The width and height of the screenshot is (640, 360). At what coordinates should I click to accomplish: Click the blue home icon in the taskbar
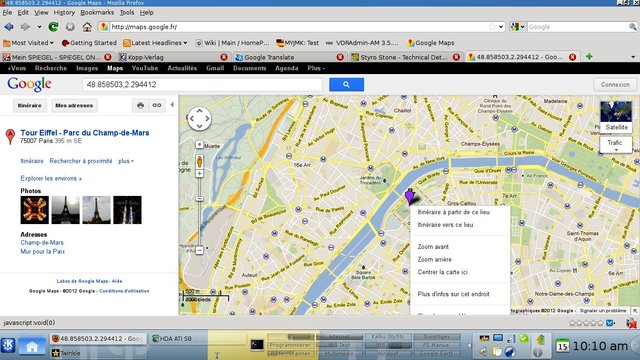(x=32, y=347)
